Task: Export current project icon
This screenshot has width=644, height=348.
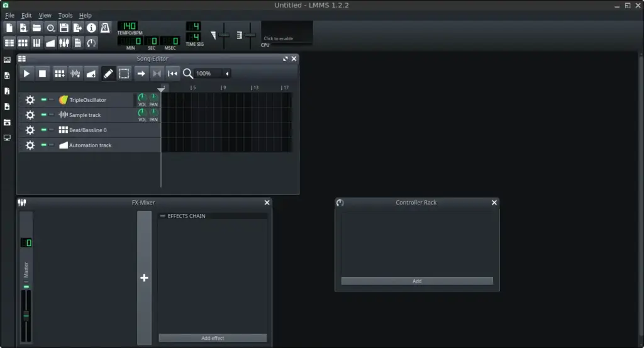Action: point(77,28)
